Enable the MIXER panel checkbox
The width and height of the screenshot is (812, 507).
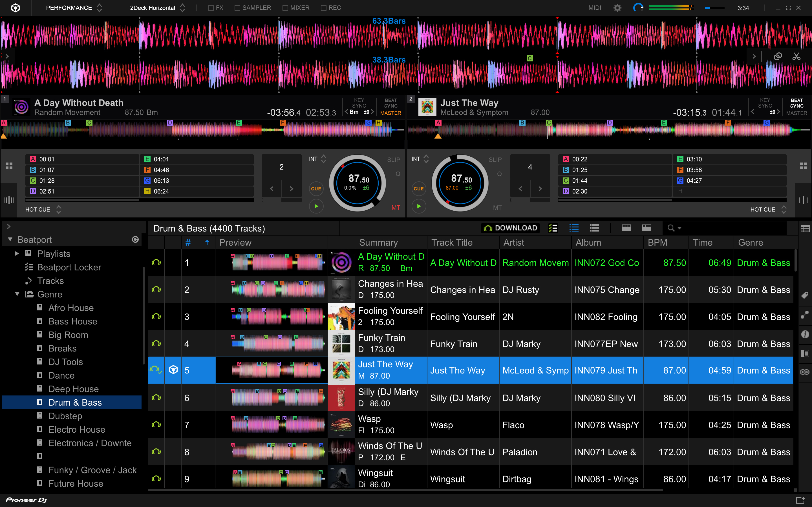coord(285,8)
